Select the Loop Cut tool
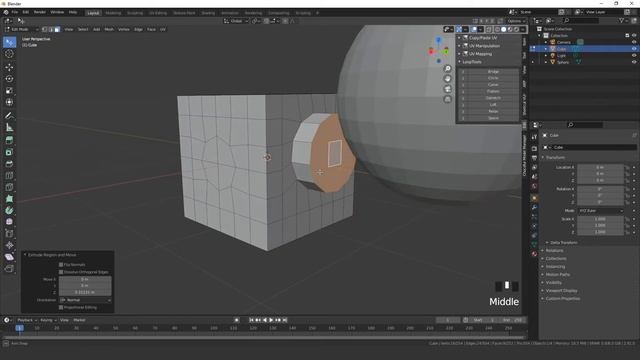The width and height of the screenshot is (640, 360). click(9, 176)
